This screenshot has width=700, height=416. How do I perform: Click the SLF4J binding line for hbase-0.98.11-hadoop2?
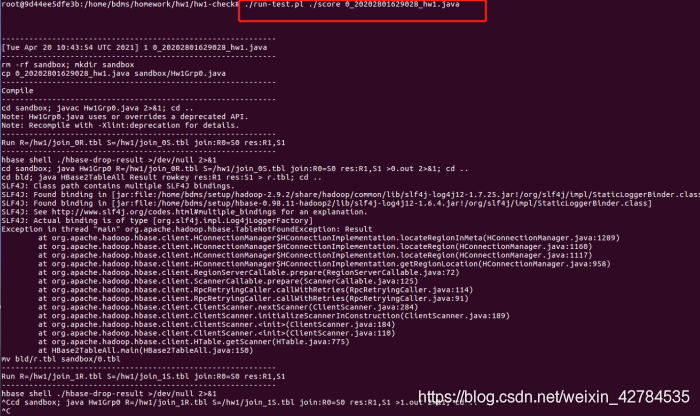click(x=326, y=203)
